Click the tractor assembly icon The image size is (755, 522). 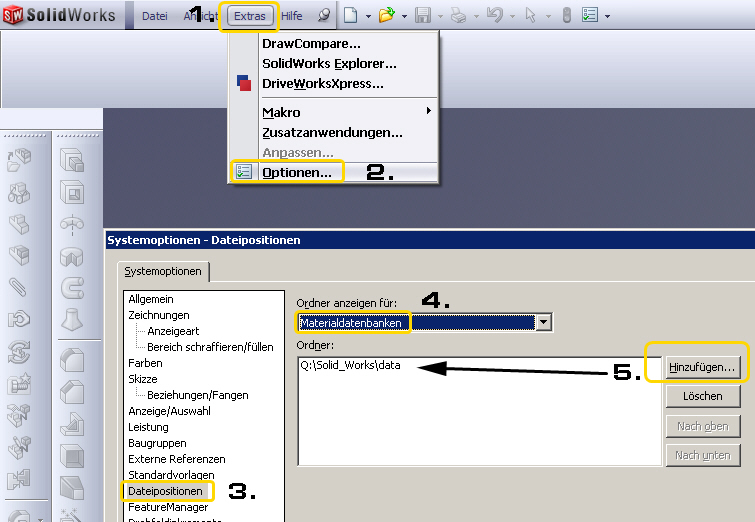[x=19, y=193]
